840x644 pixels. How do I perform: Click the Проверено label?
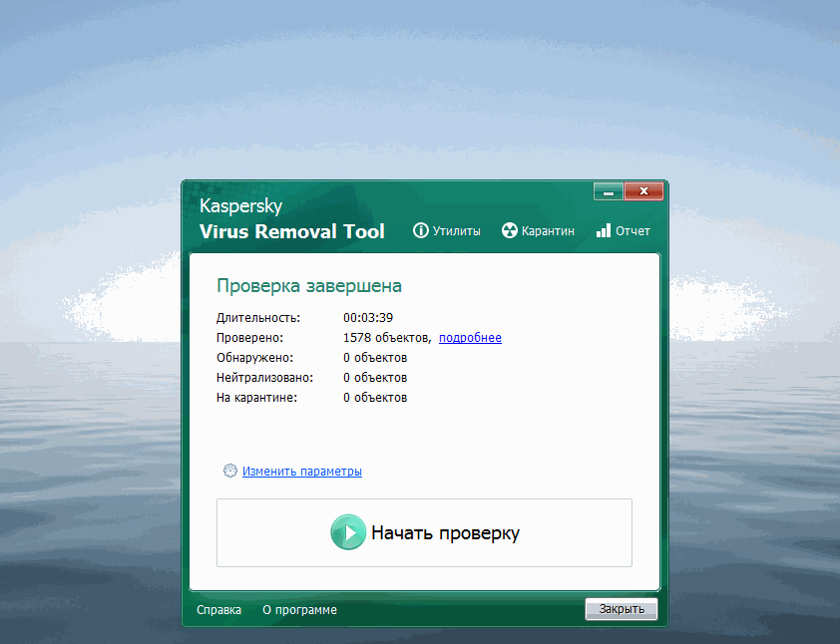[249, 338]
